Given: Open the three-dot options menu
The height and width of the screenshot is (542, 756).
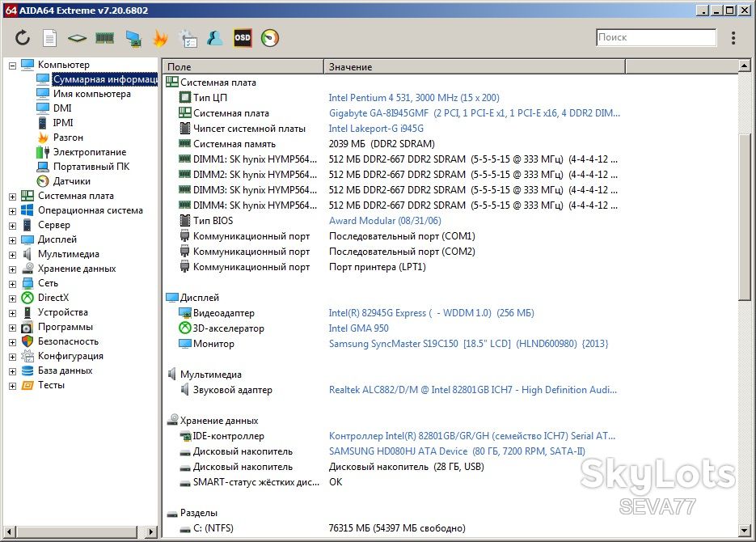Looking at the screenshot, I should [733, 37].
